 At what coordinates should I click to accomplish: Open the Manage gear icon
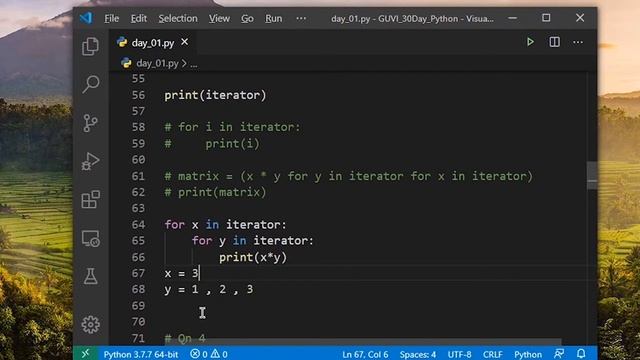point(90,324)
